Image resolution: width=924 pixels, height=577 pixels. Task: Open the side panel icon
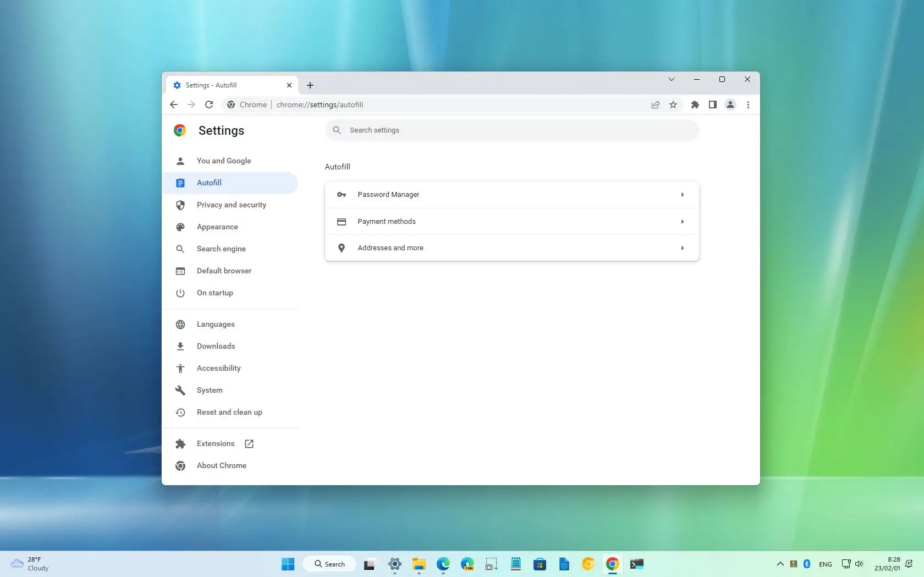[712, 105]
